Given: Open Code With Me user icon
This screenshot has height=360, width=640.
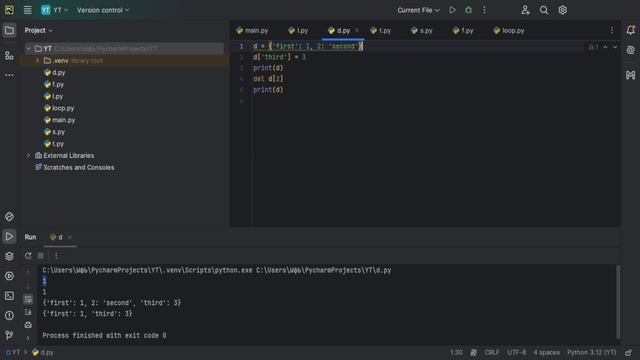Looking at the screenshot, I should (525, 10).
